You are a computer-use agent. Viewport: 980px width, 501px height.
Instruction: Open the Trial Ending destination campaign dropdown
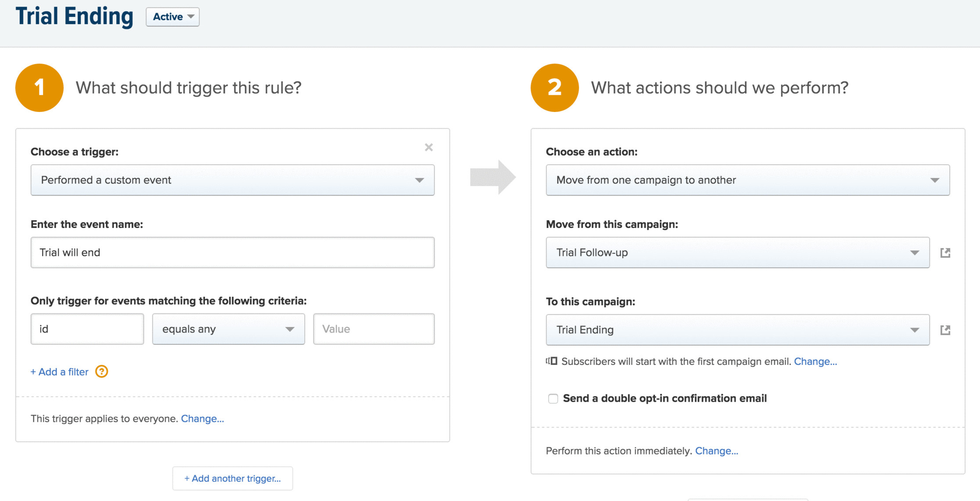point(738,330)
